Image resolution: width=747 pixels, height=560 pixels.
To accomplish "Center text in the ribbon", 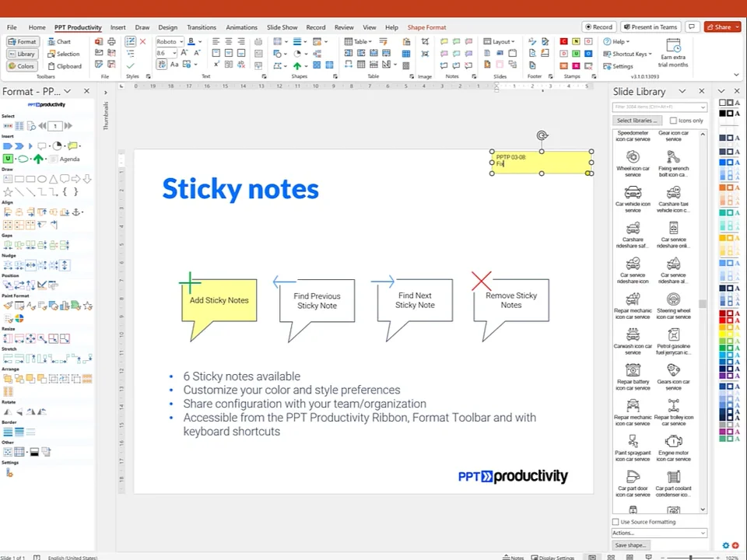I will pos(229,41).
